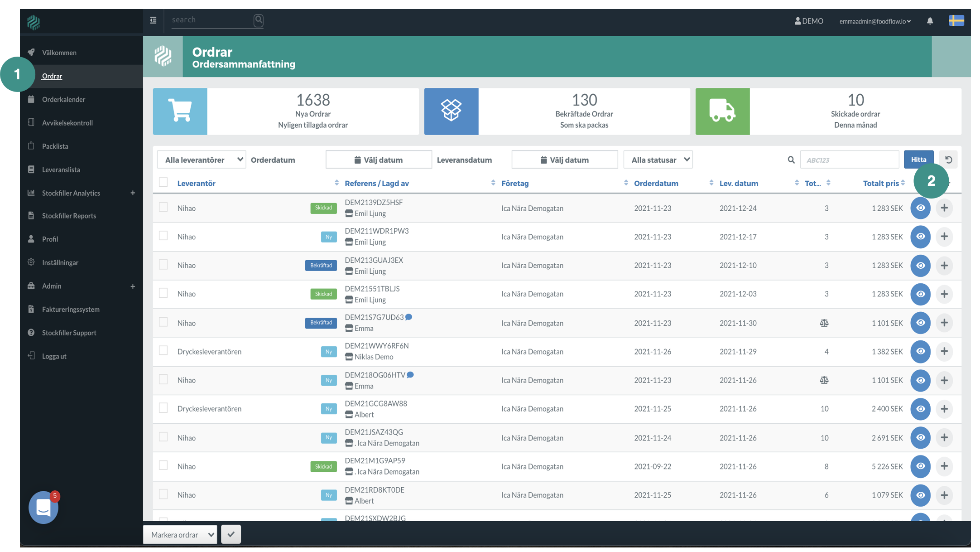Click the Orderdatum Välj datum button
This screenshot has height=552, width=980.
click(379, 160)
